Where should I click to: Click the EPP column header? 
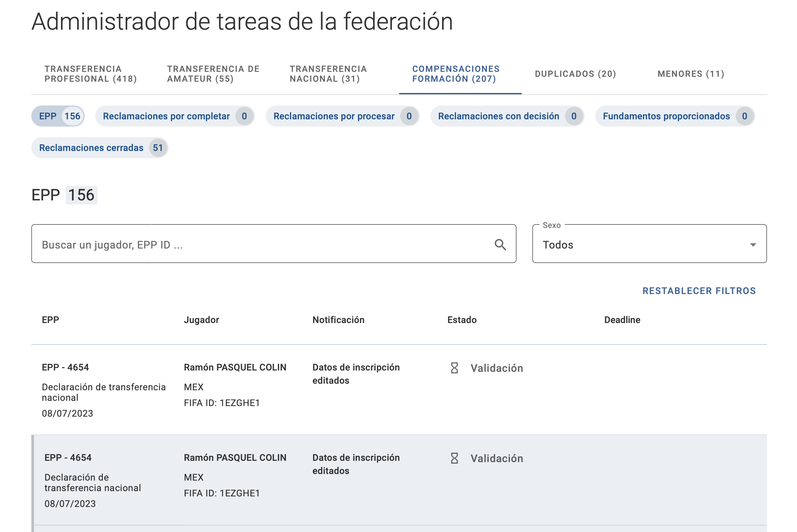pyautogui.click(x=50, y=320)
